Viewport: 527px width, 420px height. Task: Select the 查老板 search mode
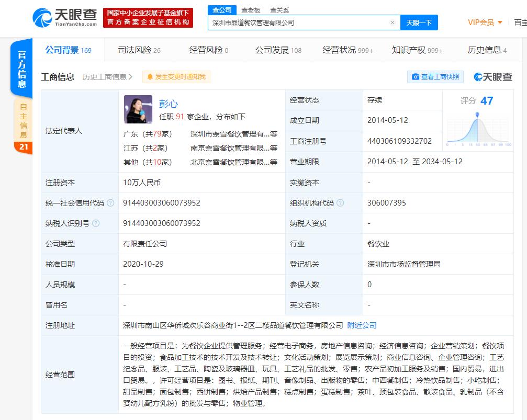coord(251,10)
